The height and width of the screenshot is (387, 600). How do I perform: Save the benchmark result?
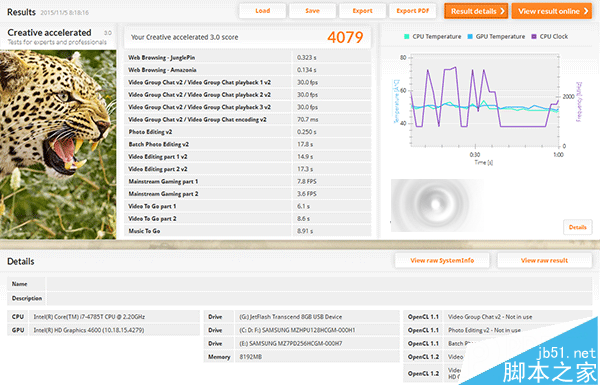pos(312,11)
